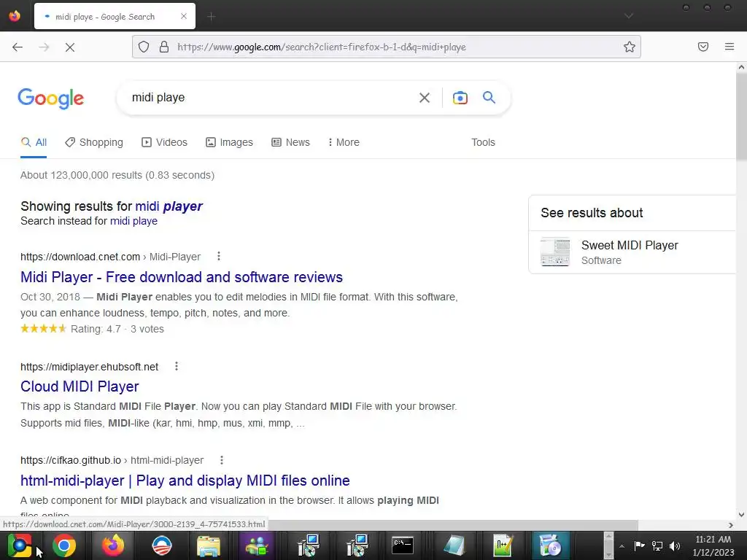Expand the list all tabs chevron
Screen dimensions: 747x560
click(x=629, y=16)
